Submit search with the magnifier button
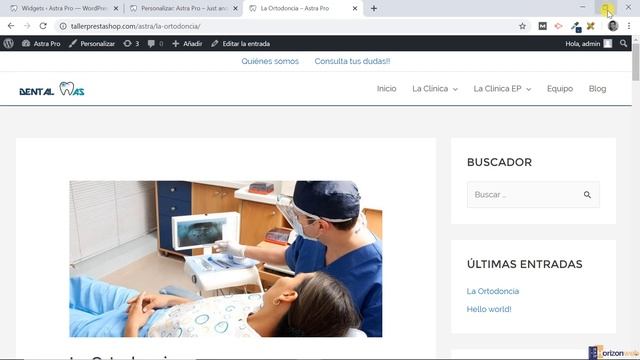The height and width of the screenshot is (360, 640). [x=587, y=195]
